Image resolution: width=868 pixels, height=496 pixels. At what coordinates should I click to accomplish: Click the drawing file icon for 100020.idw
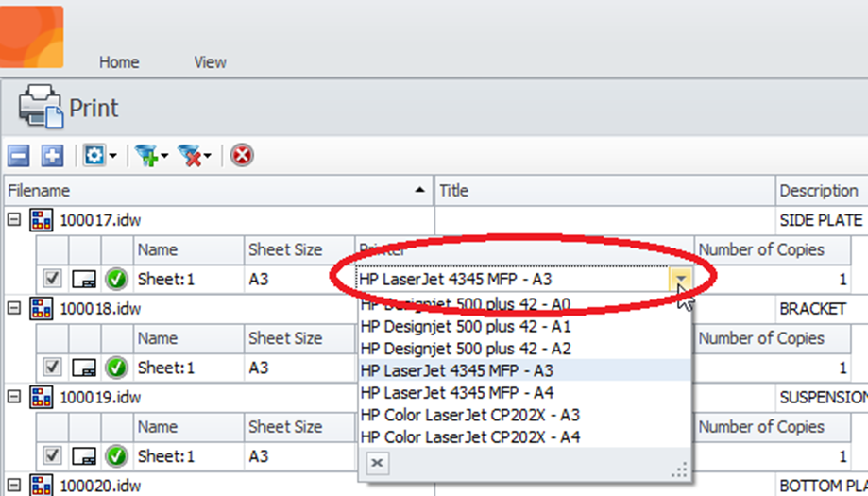(42, 486)
